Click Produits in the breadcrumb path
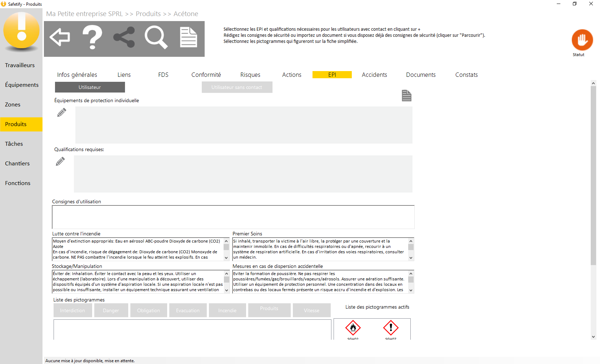Image resolution: width=600 pixels, height=364 pixels. pos(148,14)
